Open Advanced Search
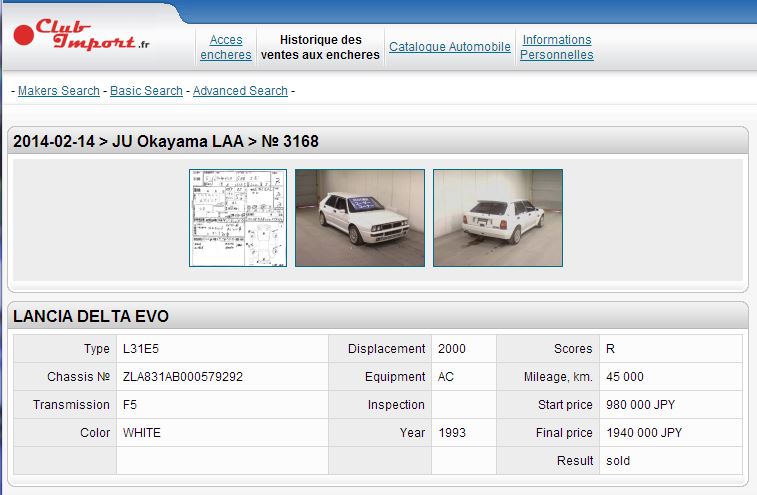The width and height of the screenshot is (757, 495). click(x=240, y=90)
